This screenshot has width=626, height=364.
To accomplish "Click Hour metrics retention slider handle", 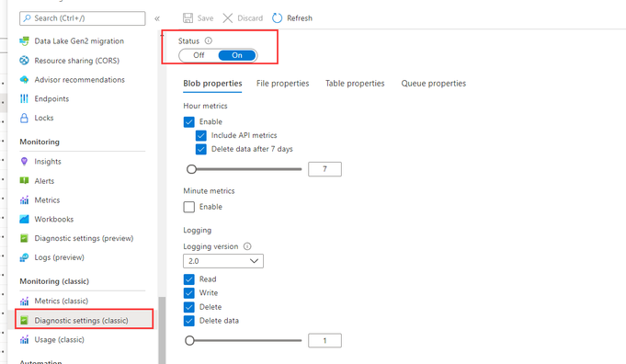I will pyautogui.click(x=191, y=169).
